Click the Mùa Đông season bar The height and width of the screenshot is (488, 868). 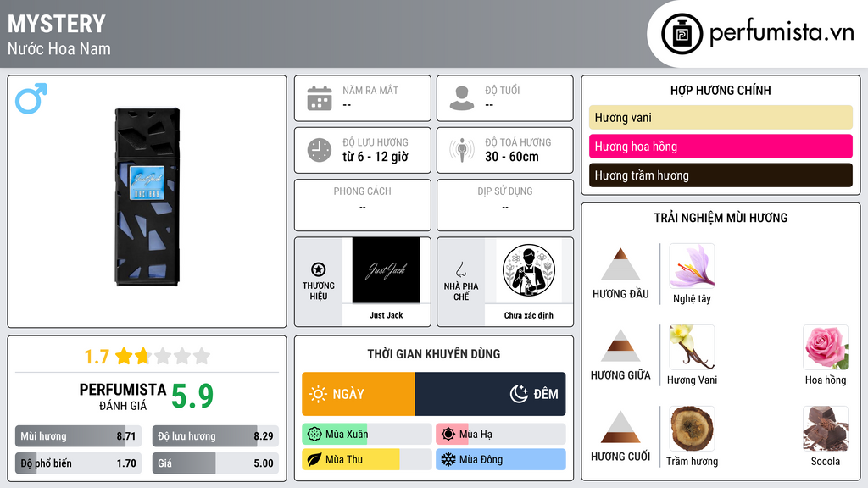(x=500, y=459)
